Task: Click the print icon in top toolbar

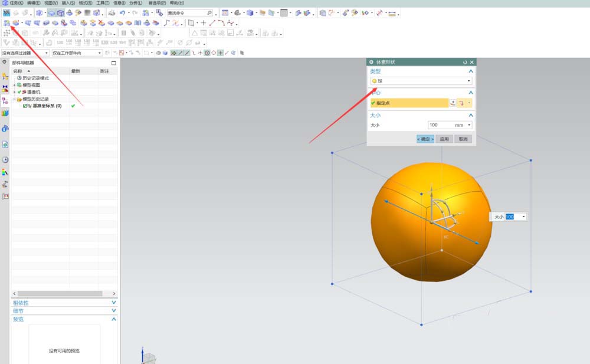Action: tap(112, 12)
